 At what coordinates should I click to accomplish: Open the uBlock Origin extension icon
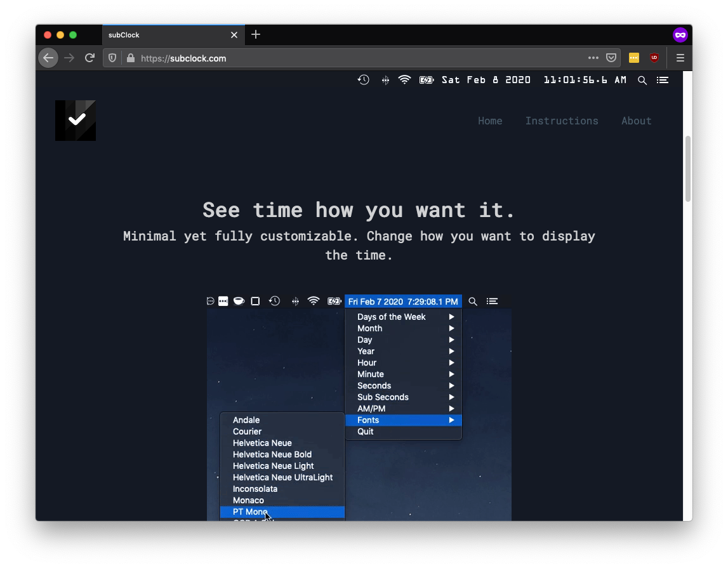coord(654,58)
